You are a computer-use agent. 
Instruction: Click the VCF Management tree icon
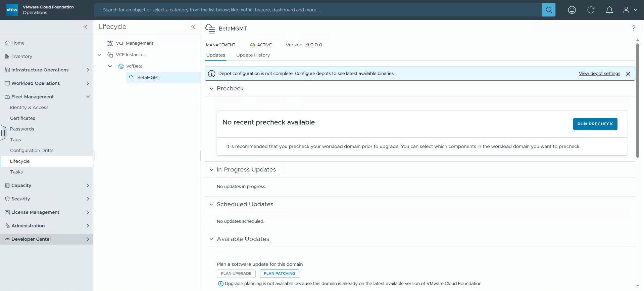[x=110, y=43]
